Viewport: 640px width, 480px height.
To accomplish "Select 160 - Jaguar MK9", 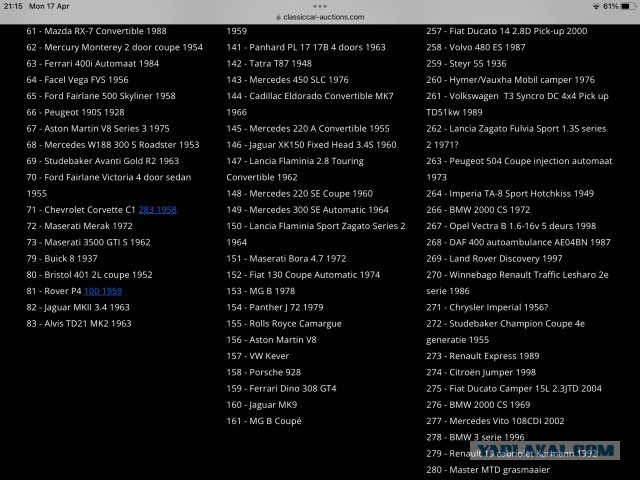I will click(x=262, y=405).
